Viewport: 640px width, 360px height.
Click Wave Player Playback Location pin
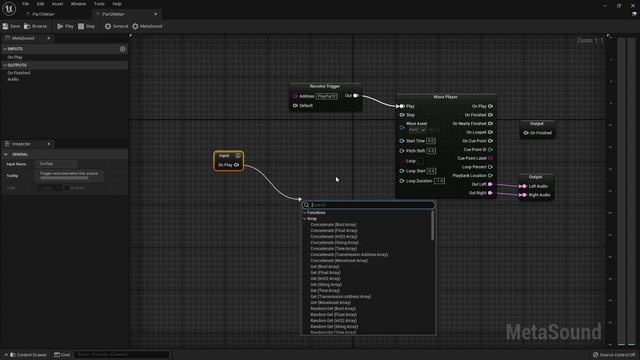click(490, 176)
